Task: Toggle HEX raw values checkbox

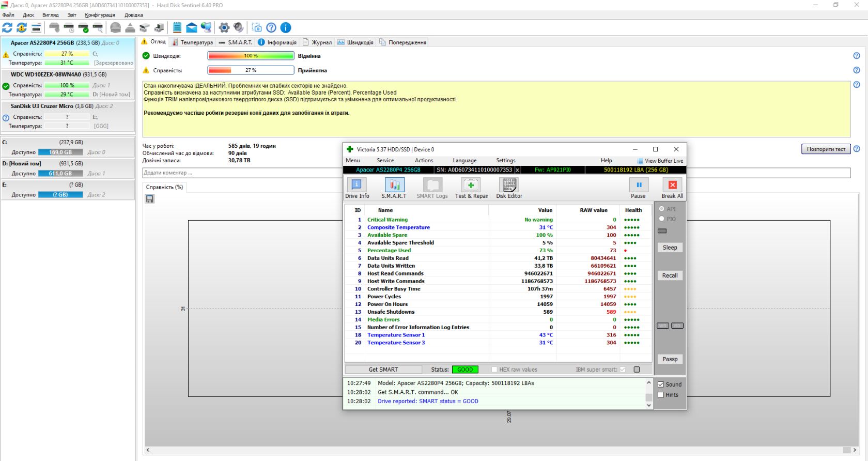Action: [494, 370]
